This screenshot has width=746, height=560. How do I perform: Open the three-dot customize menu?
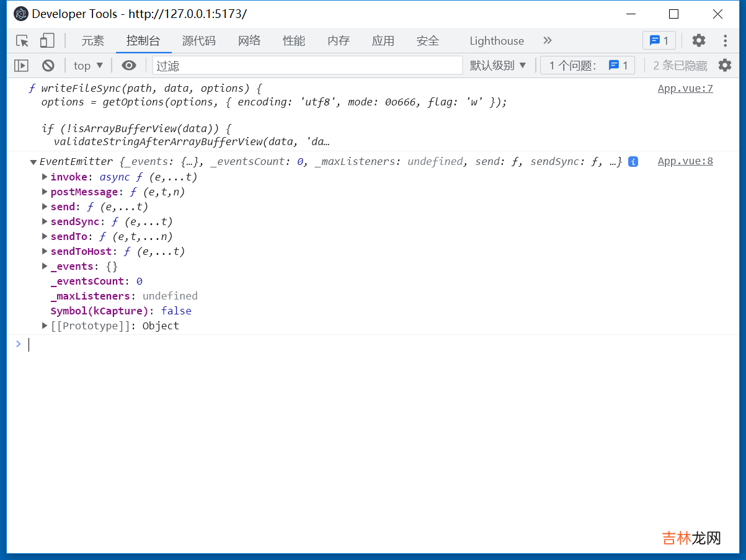tap(725, 41)
